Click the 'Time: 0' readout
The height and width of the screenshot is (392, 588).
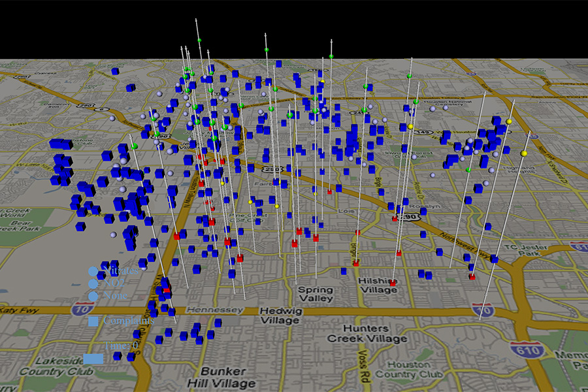point(121,346)
